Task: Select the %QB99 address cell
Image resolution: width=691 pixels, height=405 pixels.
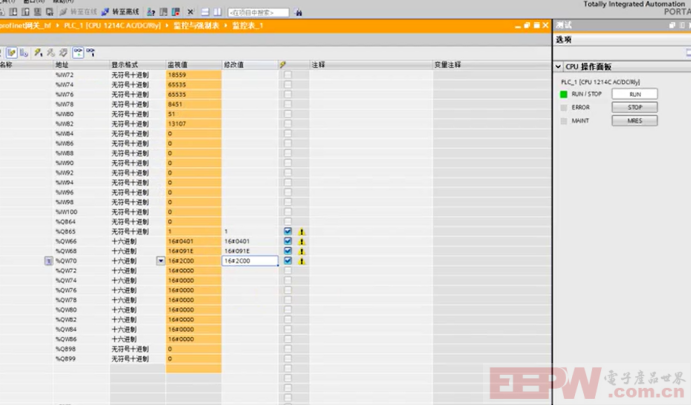Action: tap(82, 359)
